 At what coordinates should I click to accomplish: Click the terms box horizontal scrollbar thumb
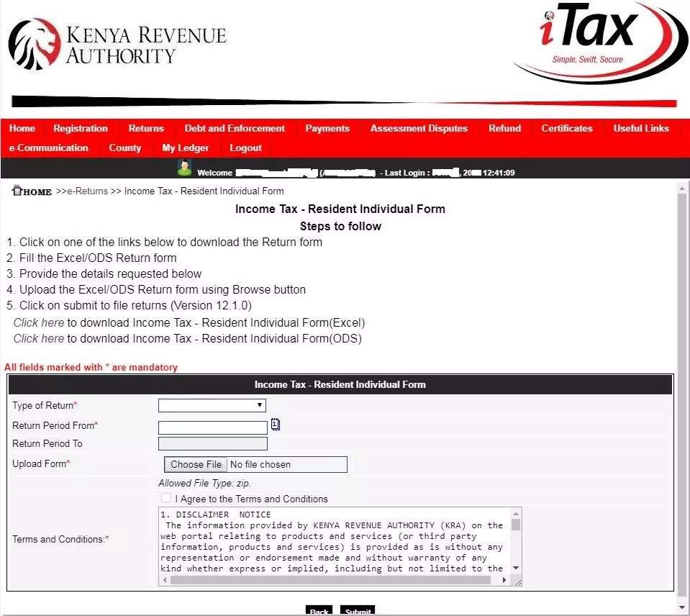(x=330, y=580)
